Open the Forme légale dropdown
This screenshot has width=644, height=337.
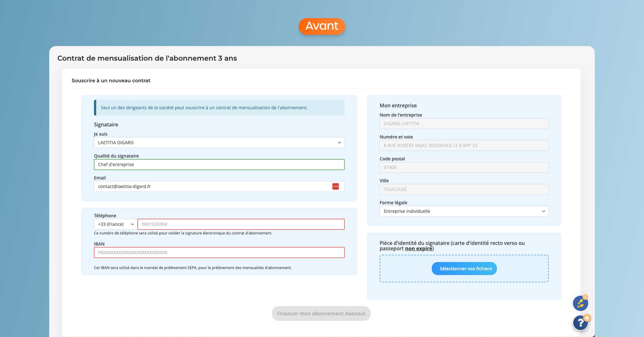pos(464,211)
